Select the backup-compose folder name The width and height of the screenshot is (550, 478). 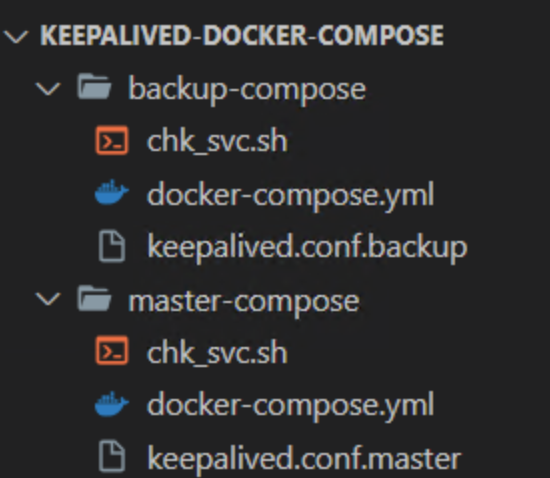click(247, 90)
